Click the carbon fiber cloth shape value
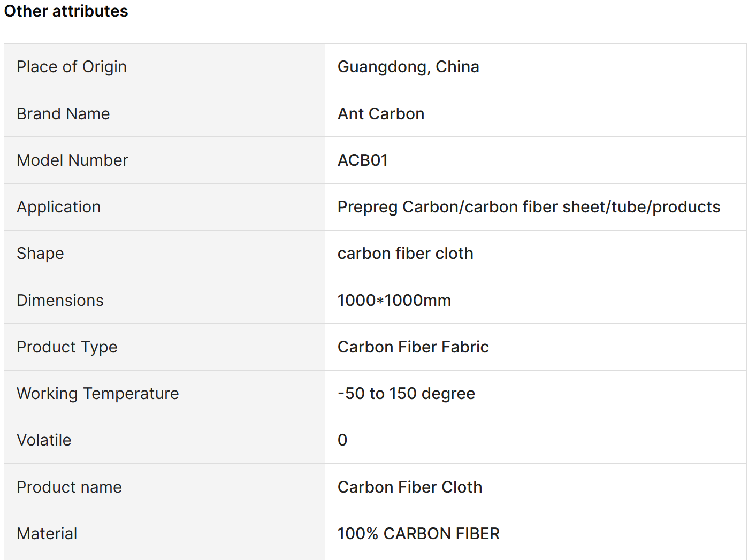Image resolution: width=756 pixels, height=560 pixels. [405, 254]
